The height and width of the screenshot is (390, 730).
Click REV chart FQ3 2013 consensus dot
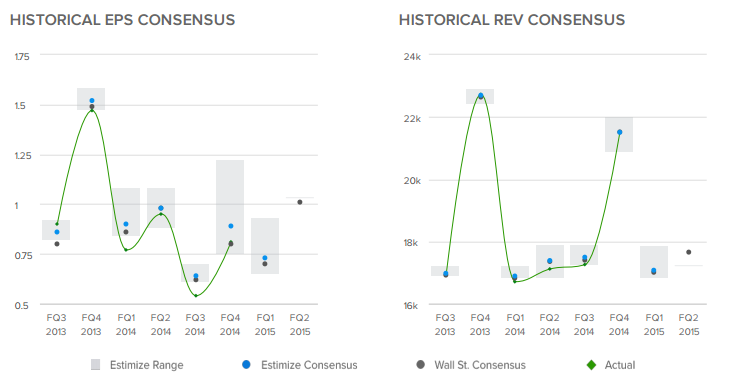[446, 274]
